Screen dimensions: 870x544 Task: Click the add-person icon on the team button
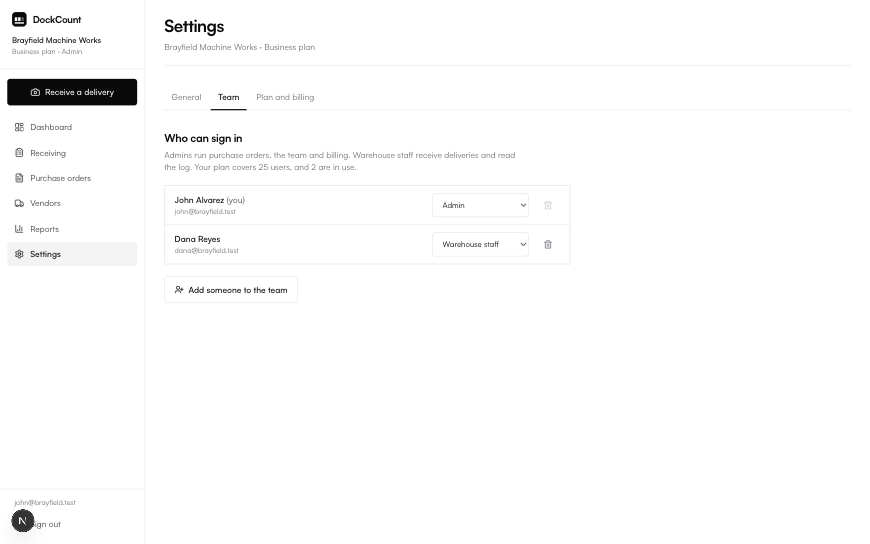pos(179,290)
